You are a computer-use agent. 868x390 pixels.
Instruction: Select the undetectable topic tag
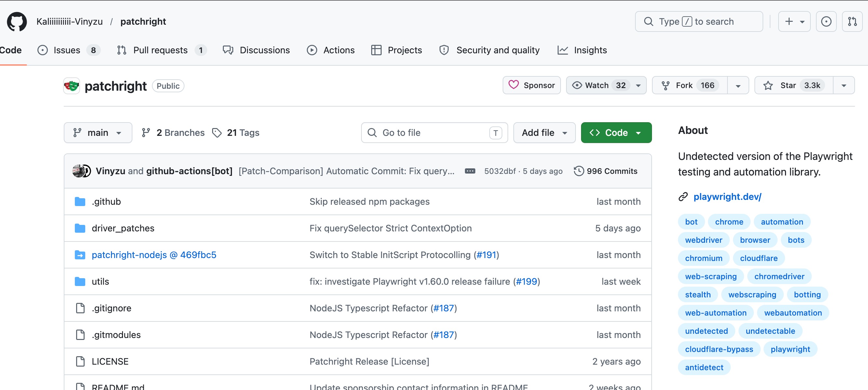click(x=770, y=331)
